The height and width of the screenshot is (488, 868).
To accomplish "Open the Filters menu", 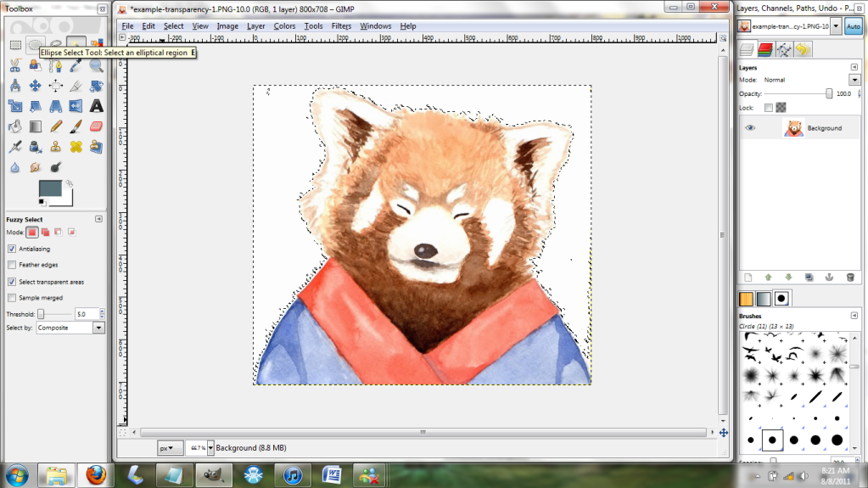I will click(341, 26).
